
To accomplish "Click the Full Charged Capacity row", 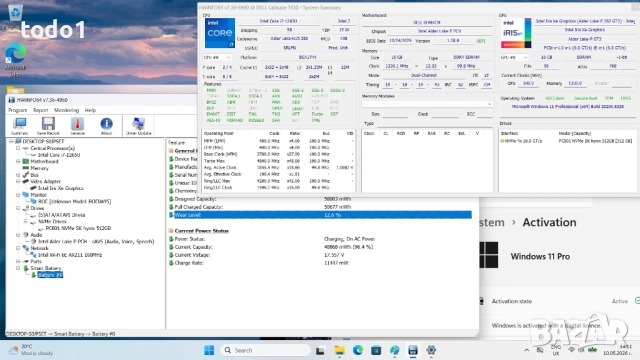I will tap(320, 207).
